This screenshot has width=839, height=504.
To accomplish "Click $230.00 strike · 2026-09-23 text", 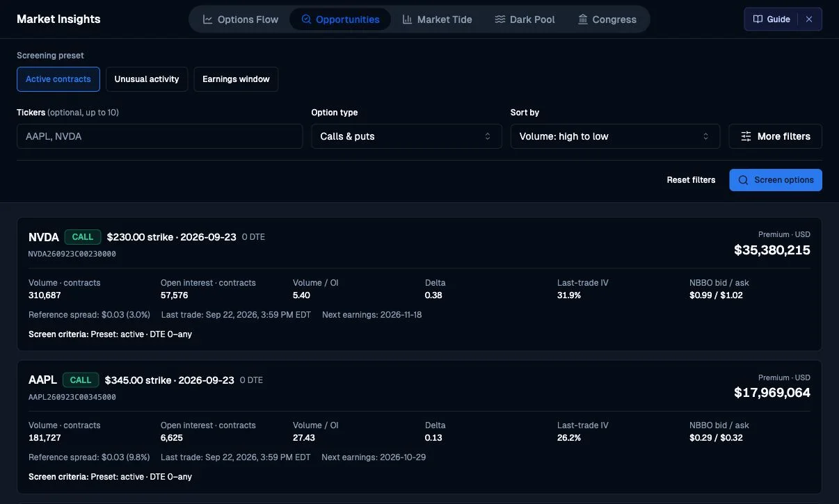I will point(172,237).
